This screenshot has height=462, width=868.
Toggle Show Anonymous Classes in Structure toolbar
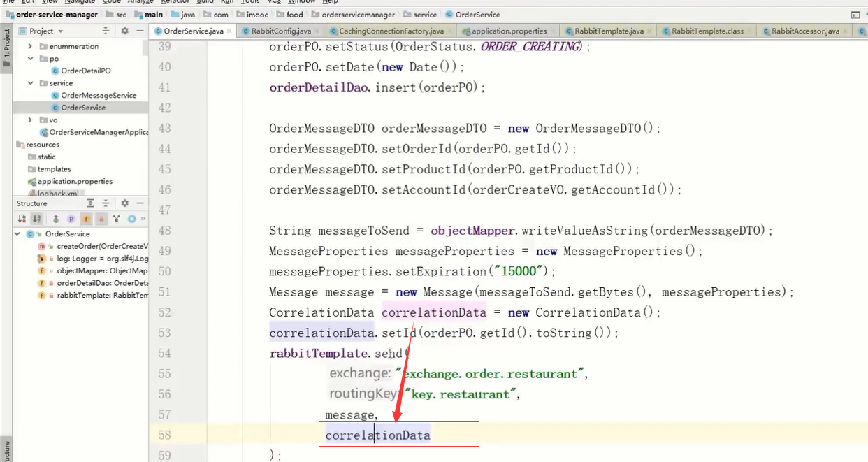coord(117,219)
